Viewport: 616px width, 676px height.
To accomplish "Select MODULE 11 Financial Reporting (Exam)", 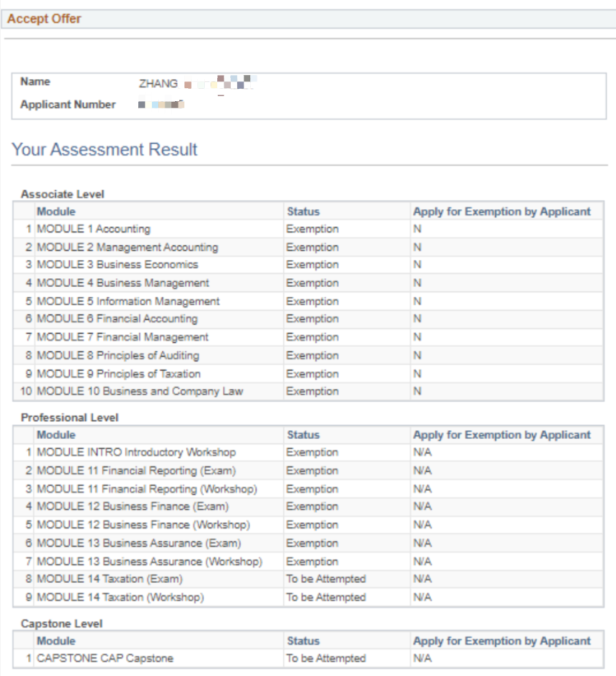I will tap(137, 470).
